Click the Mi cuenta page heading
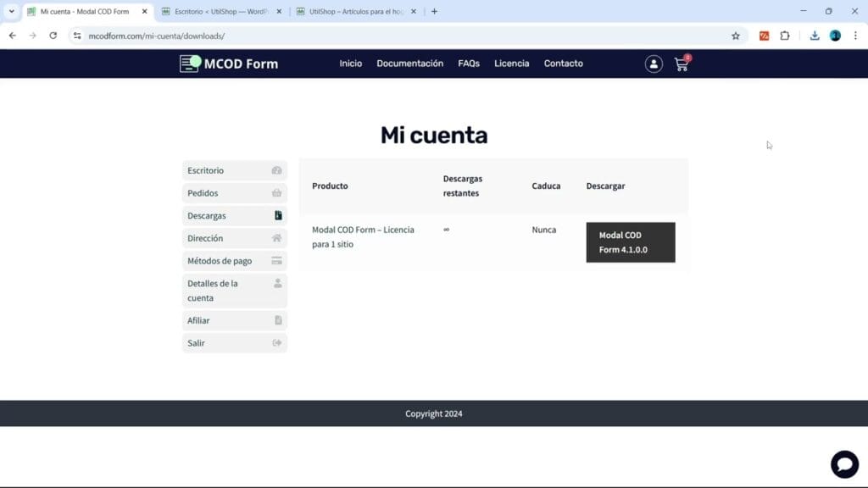This screenshot has height=488, width=868. click(x=434, y=135)
